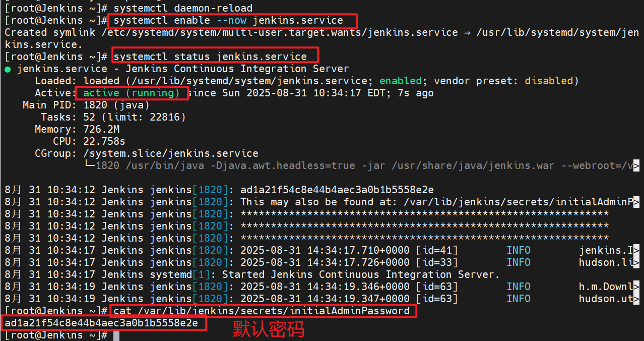The image size is (644, 341).
Task: Click the INFO level on the id=41 line
Action: point(519,250)
